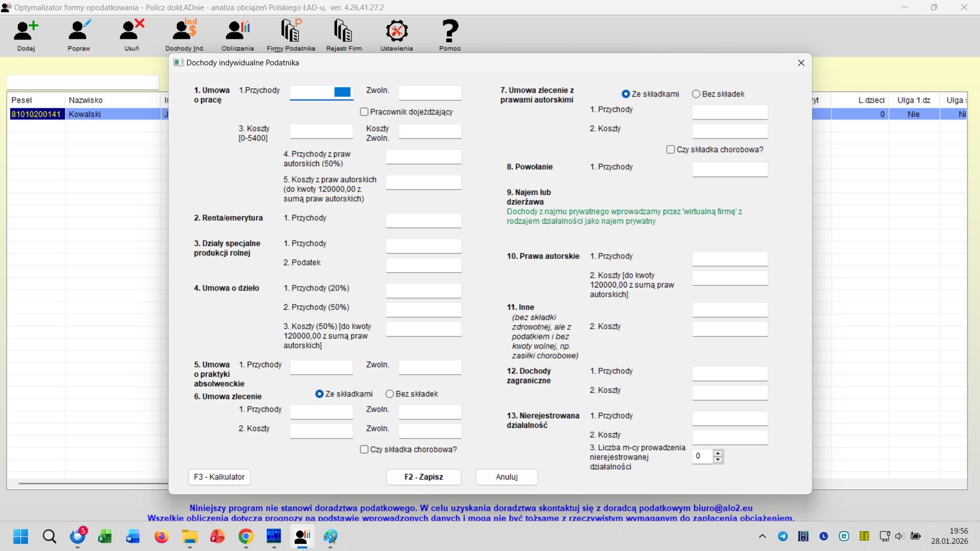The width and height of the screenshot is (980, 551).
Task: Enable the Pracownik dojeżdżający checkbox
Action: 364,112
